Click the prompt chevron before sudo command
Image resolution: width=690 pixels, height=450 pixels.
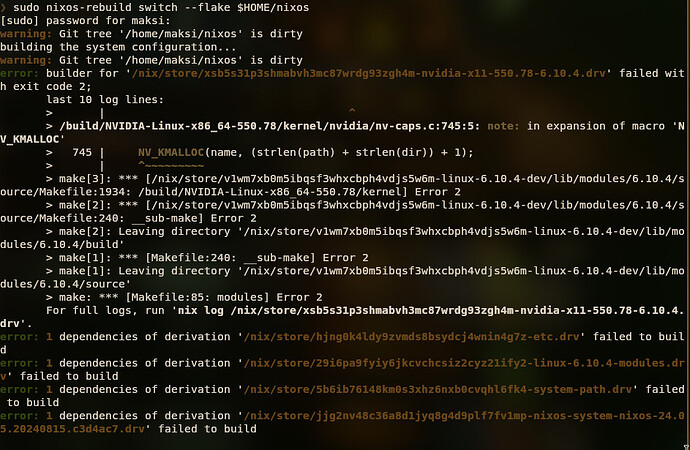coord(5,6)
